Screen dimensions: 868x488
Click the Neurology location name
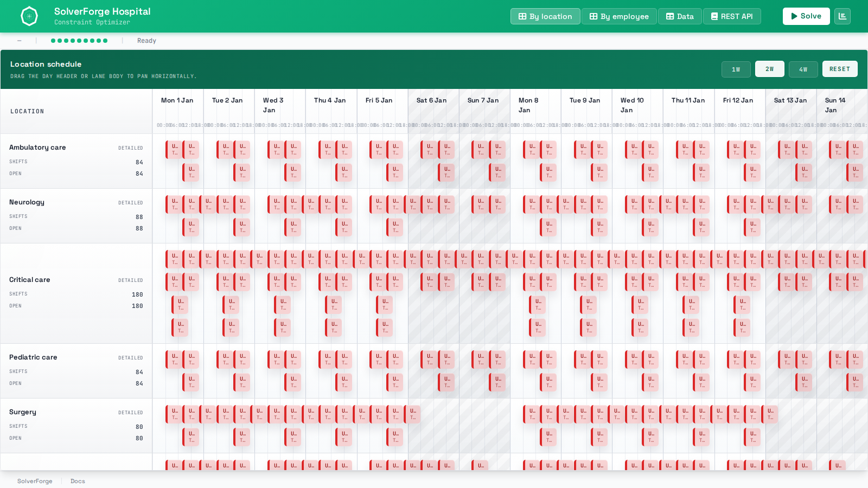coord(27,202)
